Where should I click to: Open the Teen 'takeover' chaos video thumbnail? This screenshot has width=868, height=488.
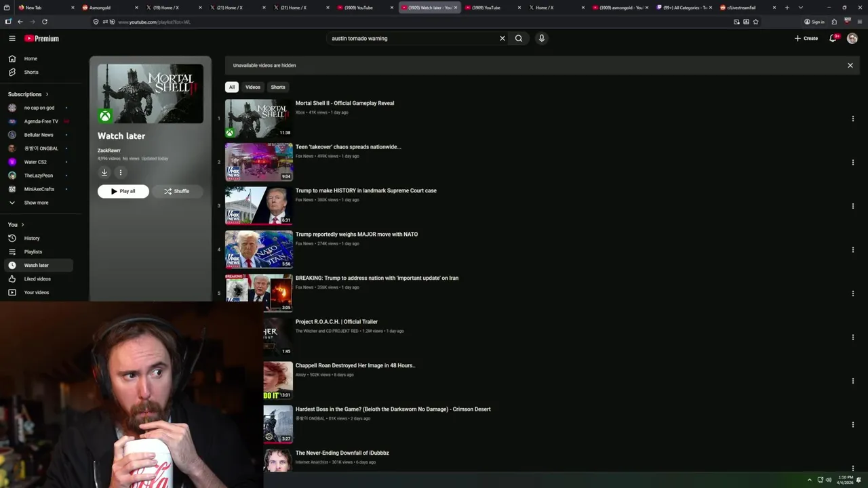259,162
